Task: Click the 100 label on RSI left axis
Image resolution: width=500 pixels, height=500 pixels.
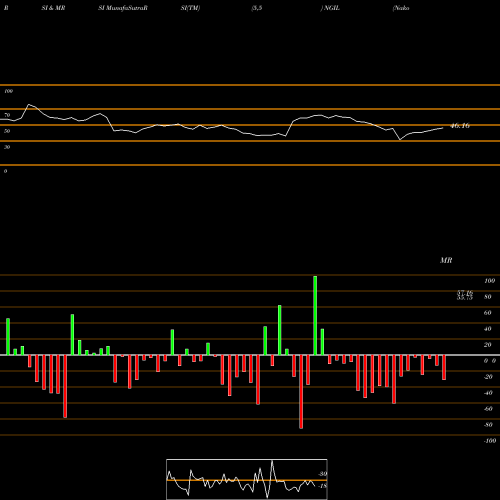Action: point(8,91)
